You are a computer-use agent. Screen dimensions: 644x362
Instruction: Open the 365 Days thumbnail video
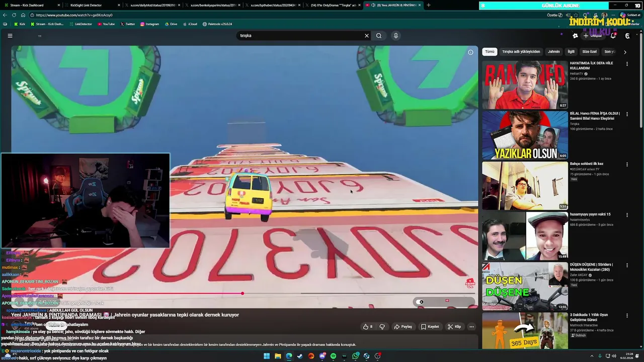(x=525, y=331)
